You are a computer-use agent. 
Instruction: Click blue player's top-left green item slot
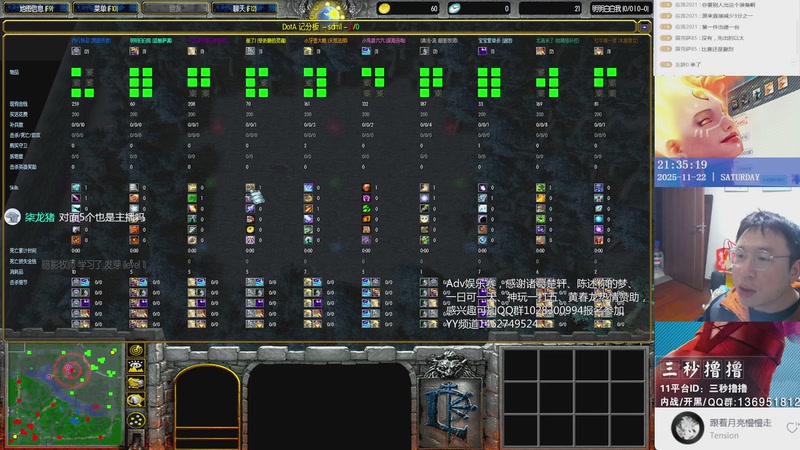[76, 72]
